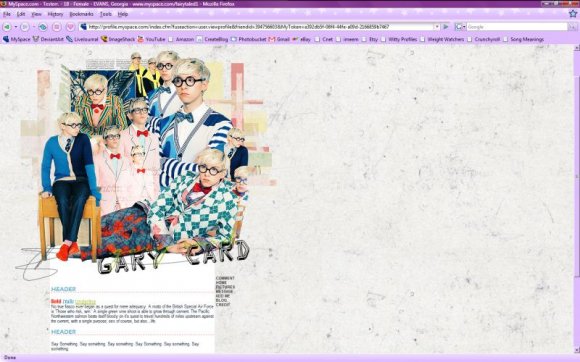Open the search engine selector dropdown
580x362 pixels.
coord(460,27)
